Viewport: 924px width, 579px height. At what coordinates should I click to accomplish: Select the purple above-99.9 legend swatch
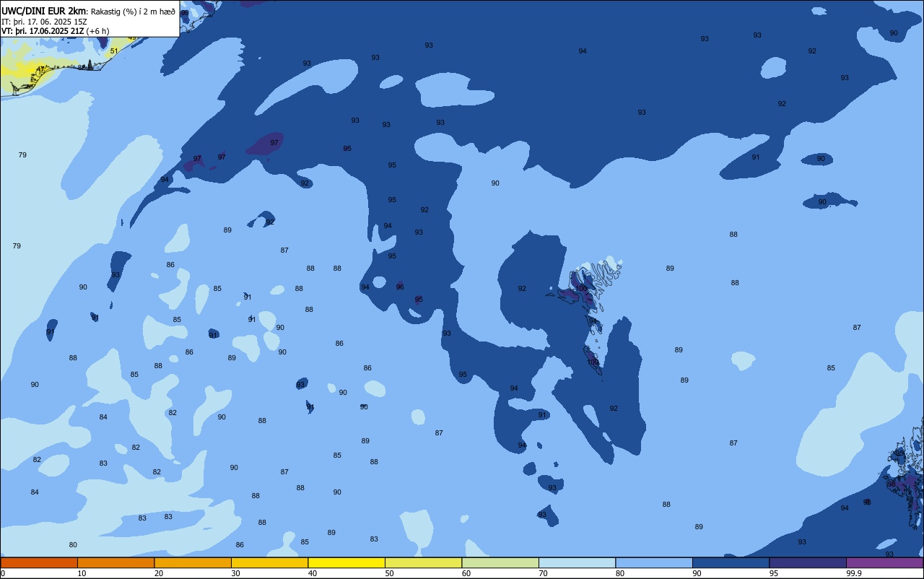(884, 562)
